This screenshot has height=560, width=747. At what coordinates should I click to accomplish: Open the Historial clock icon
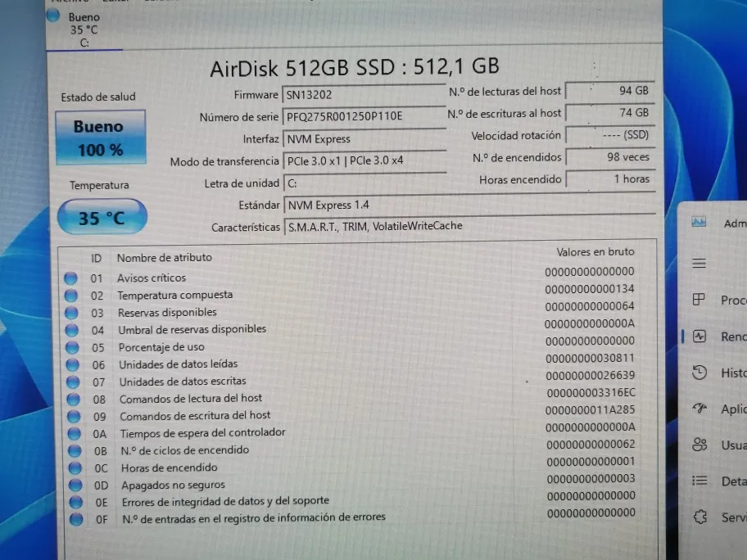pyautogui.click(x=699, y=373)
